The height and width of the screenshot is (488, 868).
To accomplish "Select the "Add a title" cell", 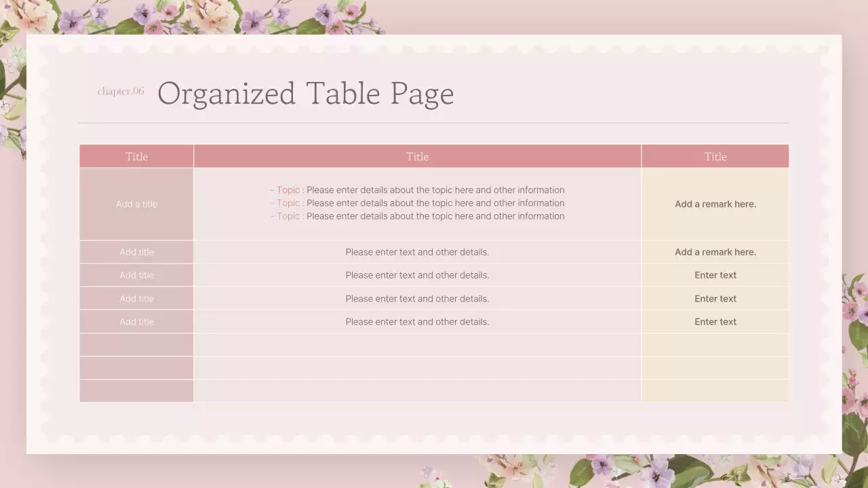I will (136, 204).
